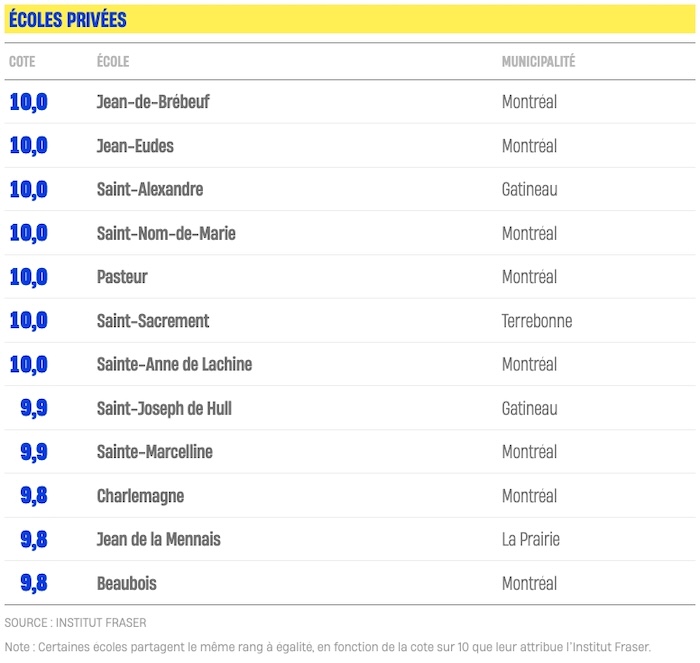This screenshot has height=663, width=700.
Task: Select the Jean-de-Brébeuf school name
Action: click(153, 102)
